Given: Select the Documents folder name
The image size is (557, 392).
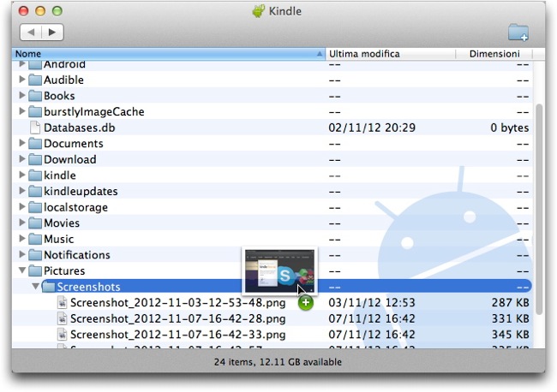Looking at the screenshot, I should (74, 143).
